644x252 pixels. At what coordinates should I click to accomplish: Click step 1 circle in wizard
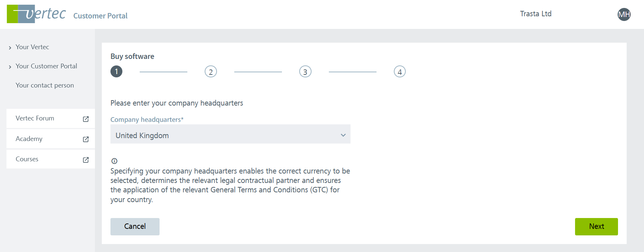tap(116, 72)
